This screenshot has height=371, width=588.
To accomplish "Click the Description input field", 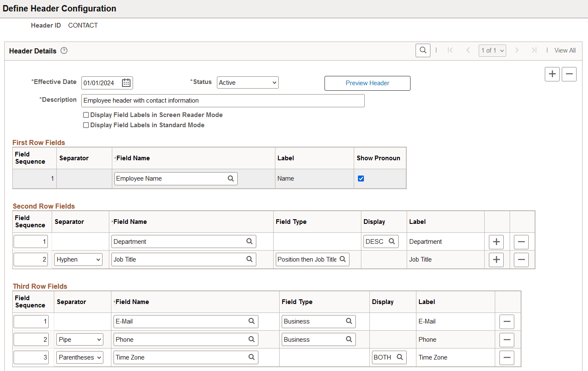I will [222, 100].
